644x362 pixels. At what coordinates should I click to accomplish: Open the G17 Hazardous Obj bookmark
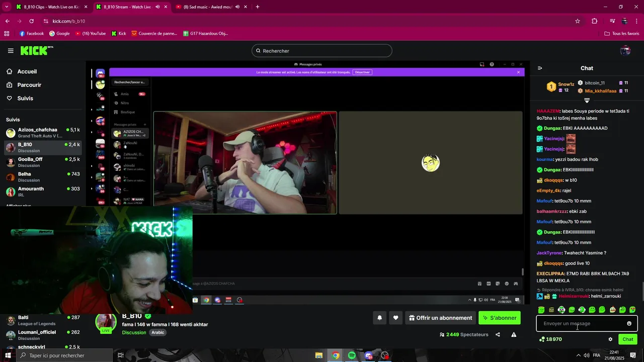206,34
